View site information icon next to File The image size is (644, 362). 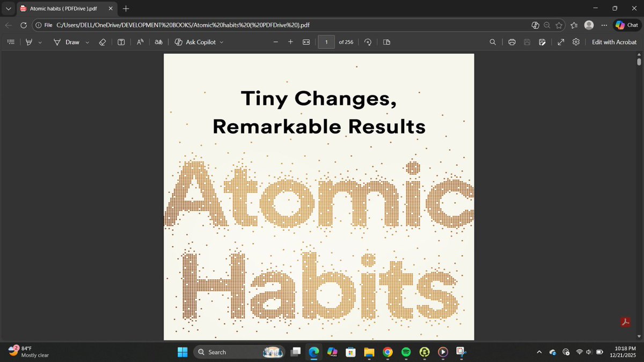pos(38,25)
